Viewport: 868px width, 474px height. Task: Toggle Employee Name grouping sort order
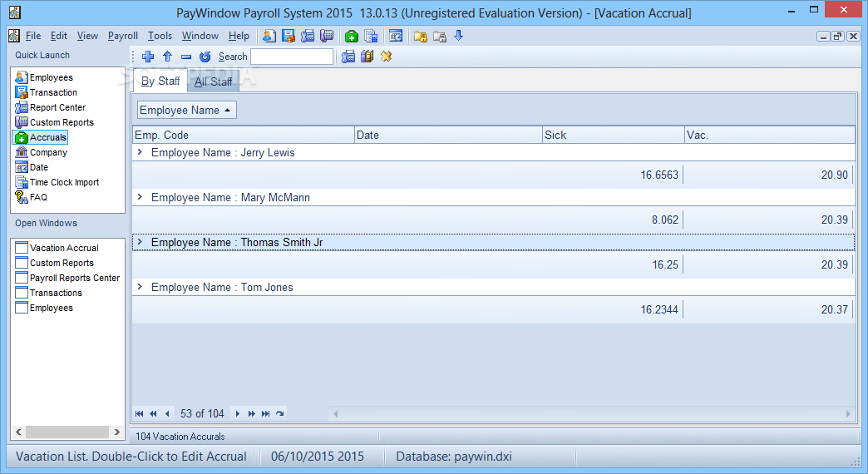pyautogui.click(x=186, y=111)
